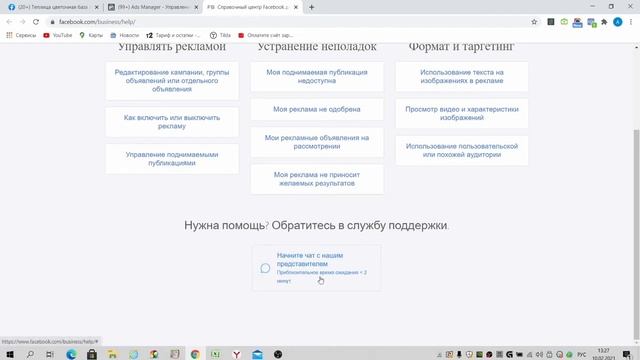
Task: Click the chat bubble icon in support card
Action: (265, 268)
